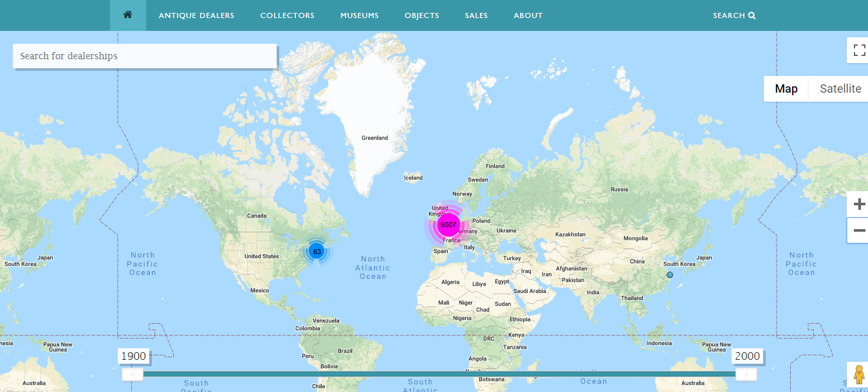The width and height of the screenshot is (868, 392).
Task: Click the right year slider handle at 2000
Action: (x=746, y=374)
